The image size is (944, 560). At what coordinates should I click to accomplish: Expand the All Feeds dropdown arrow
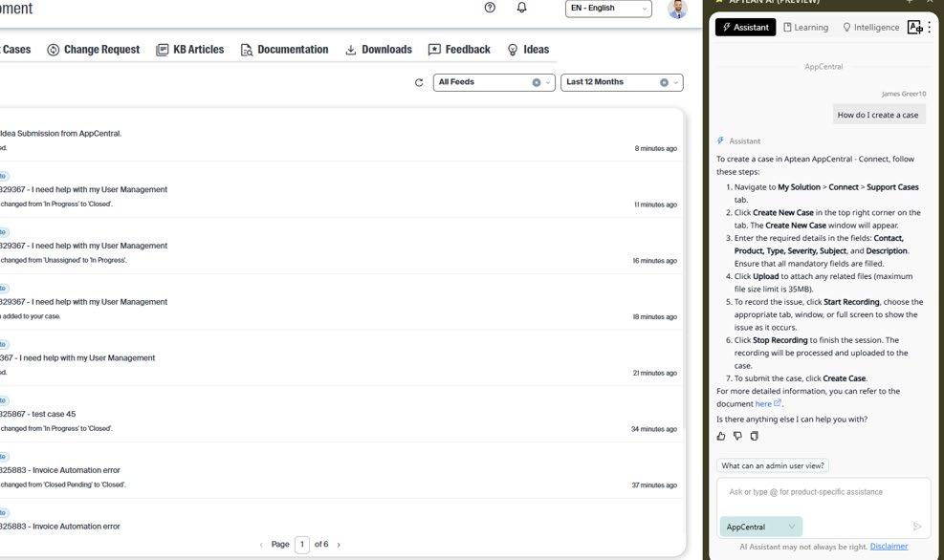548,82
